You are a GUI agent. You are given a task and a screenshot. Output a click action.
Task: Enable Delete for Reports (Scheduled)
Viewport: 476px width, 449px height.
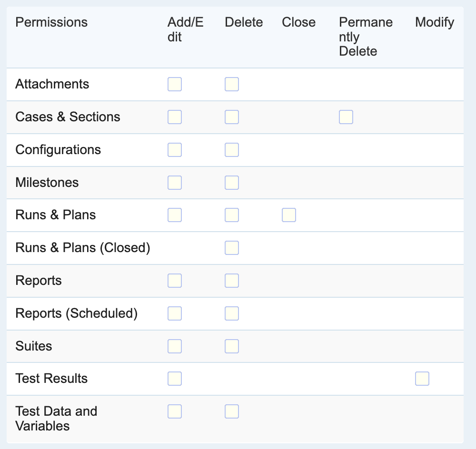click(x=232, y=313)
